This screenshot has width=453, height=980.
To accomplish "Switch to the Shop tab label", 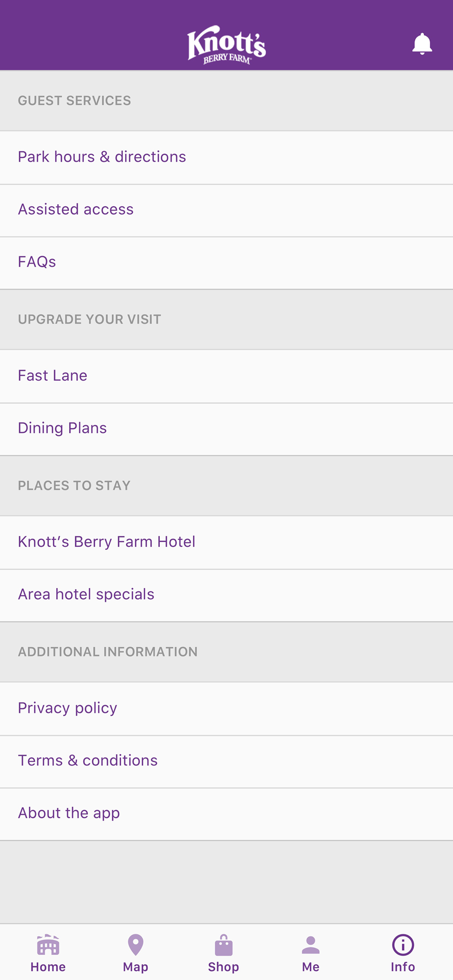I will 224,967.
